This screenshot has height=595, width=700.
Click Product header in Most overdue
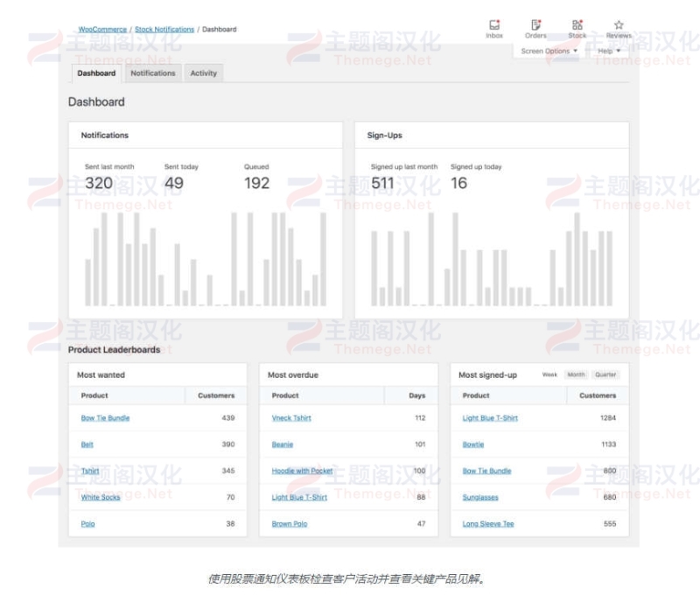pos(285,395)
